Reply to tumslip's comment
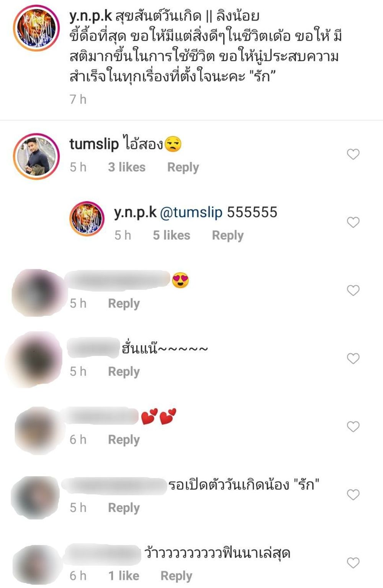The width and height of the screenshot is (383, 588). point(183,167)
